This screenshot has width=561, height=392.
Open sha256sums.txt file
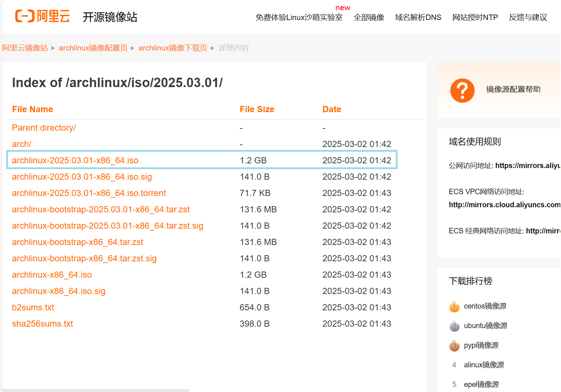[x=42, y=324]
